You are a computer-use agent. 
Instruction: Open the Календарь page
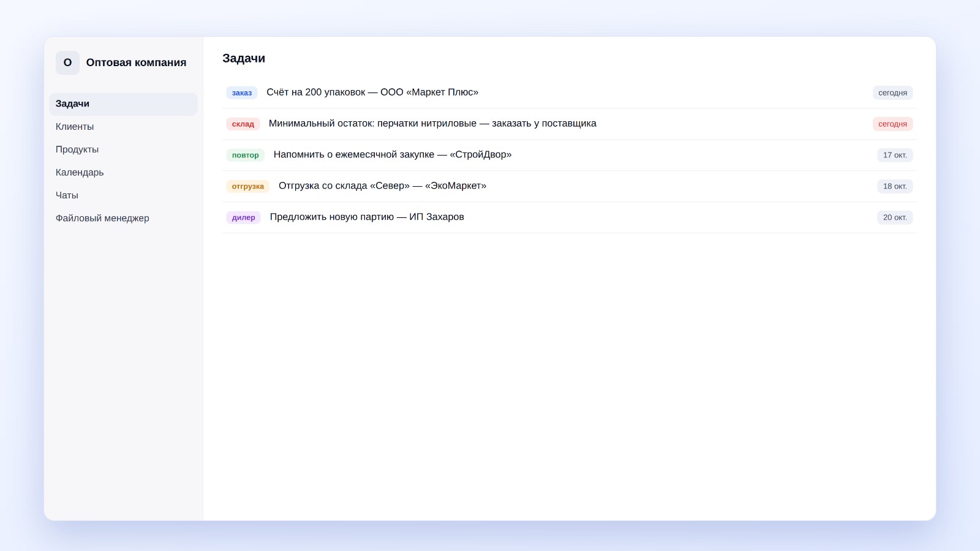pos(123,173)
